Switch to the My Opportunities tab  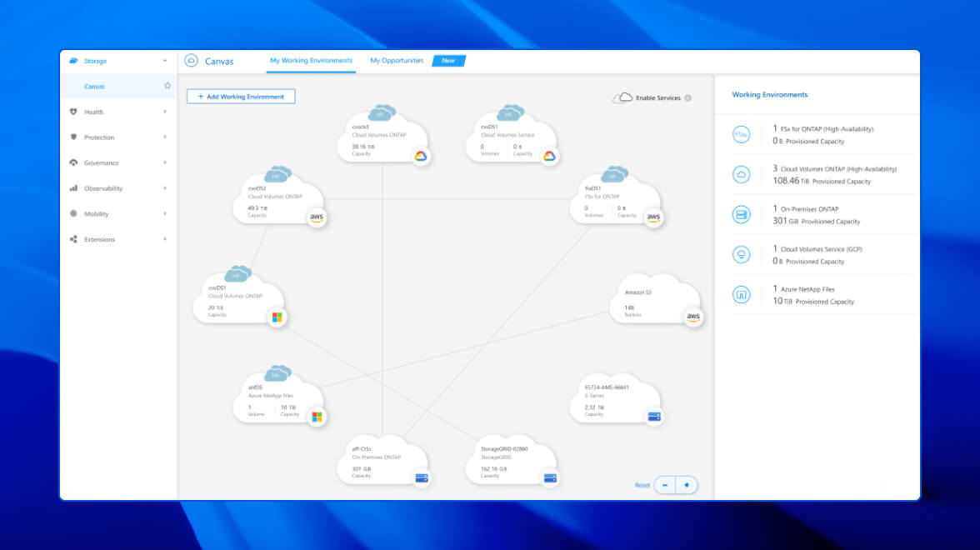pos(396,60)
